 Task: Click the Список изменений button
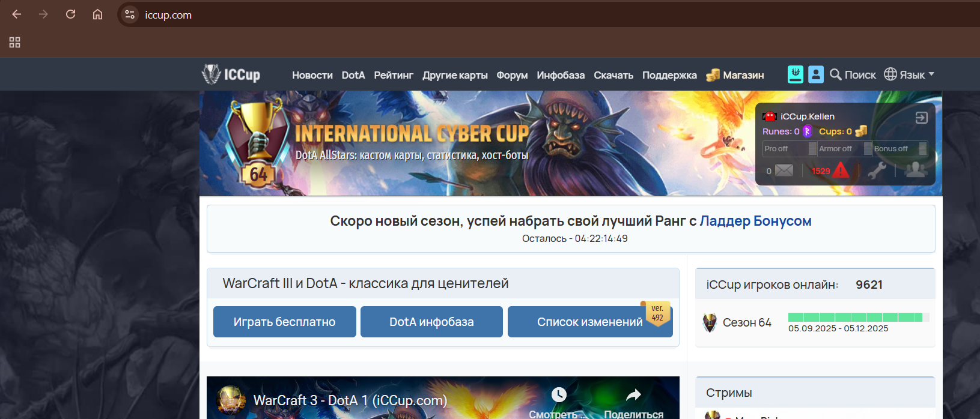[x=590, y=322]
